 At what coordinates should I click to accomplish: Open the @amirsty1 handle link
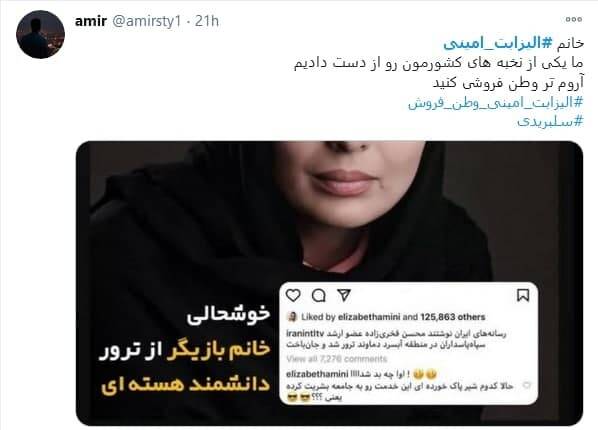tap(146, 21)
